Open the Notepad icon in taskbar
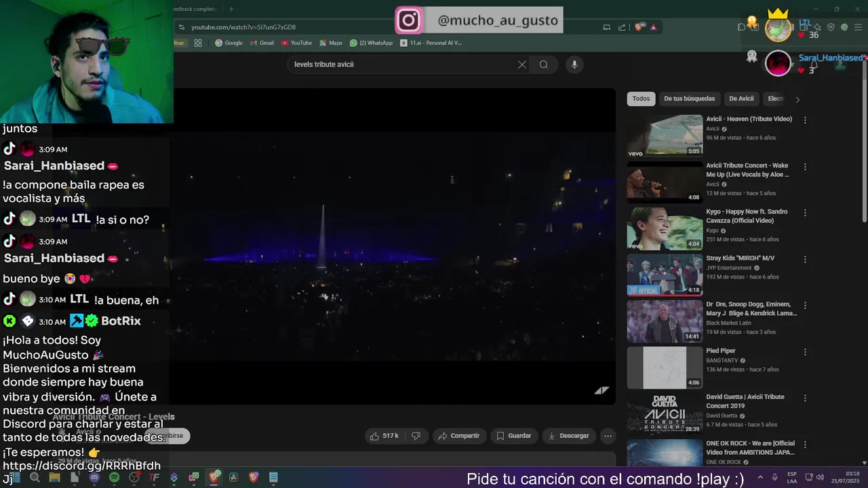The image size is (868, 488). (273, 478)
